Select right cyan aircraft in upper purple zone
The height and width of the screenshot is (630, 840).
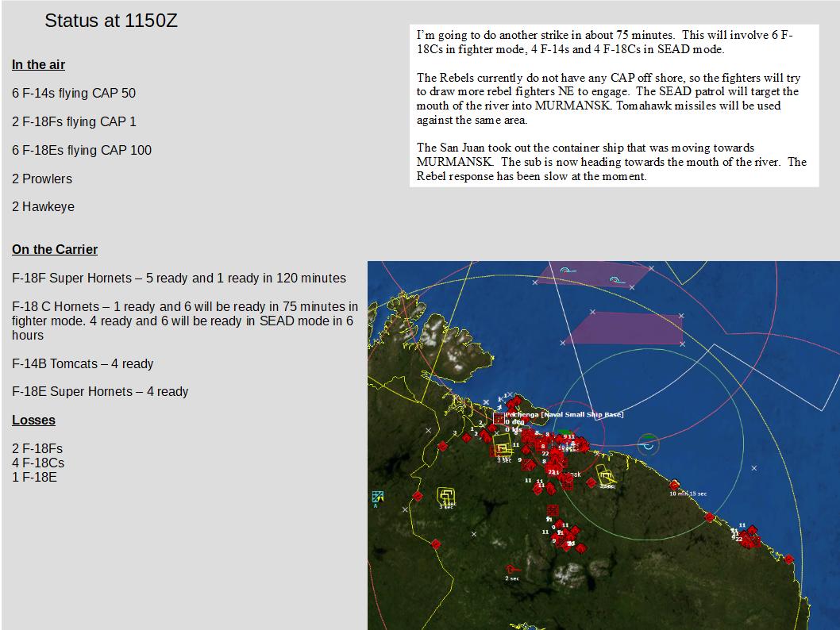[617, 280]
